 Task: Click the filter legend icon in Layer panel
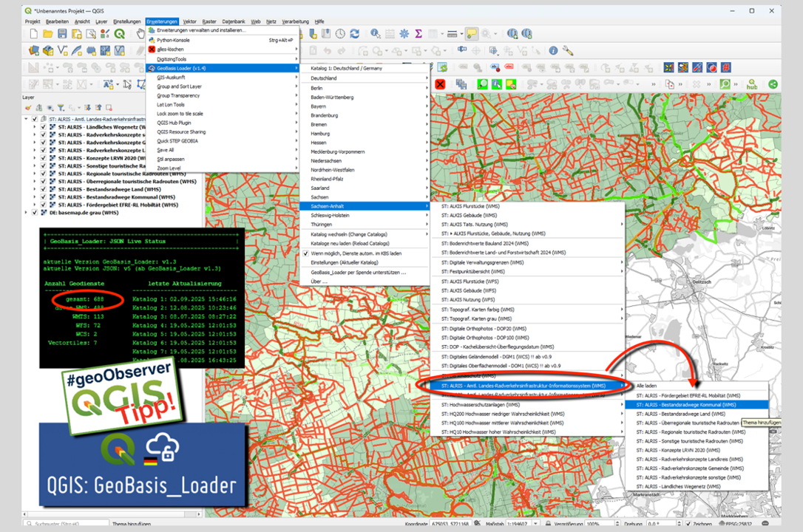[61, 107]
